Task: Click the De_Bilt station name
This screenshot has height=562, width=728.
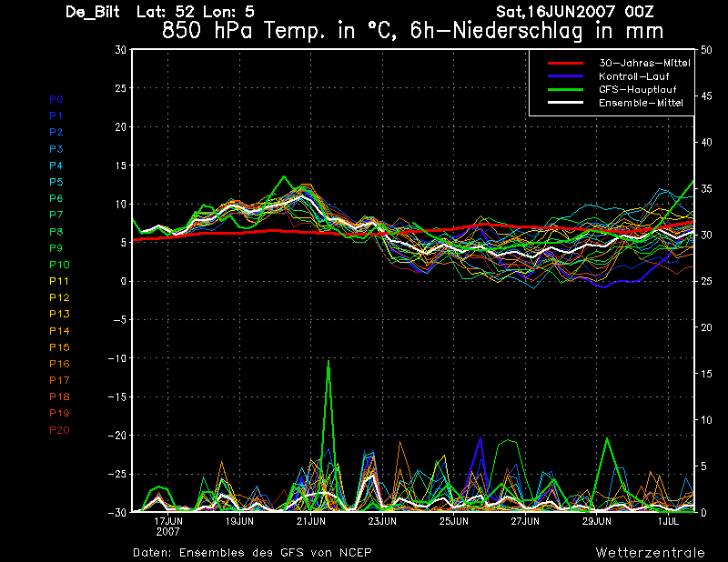Action: click(94, 13)
